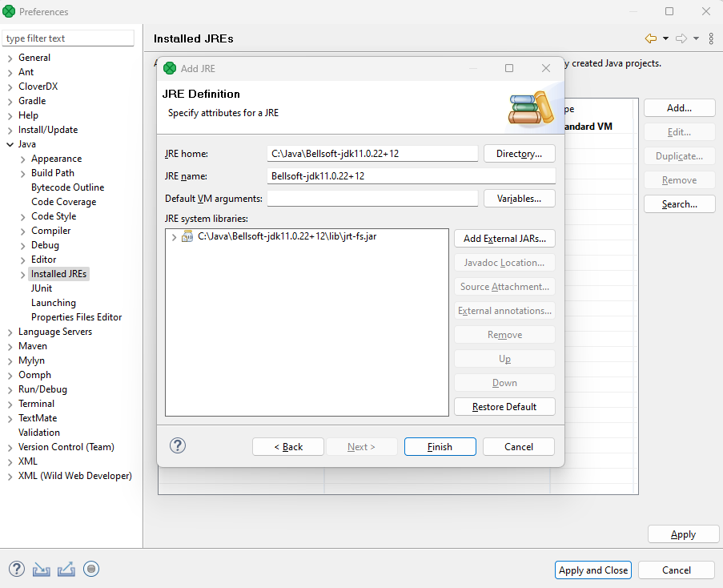The image size is (723, 588).
Task: Open the back history dropdown arrow
Action: tap(665, 38)
